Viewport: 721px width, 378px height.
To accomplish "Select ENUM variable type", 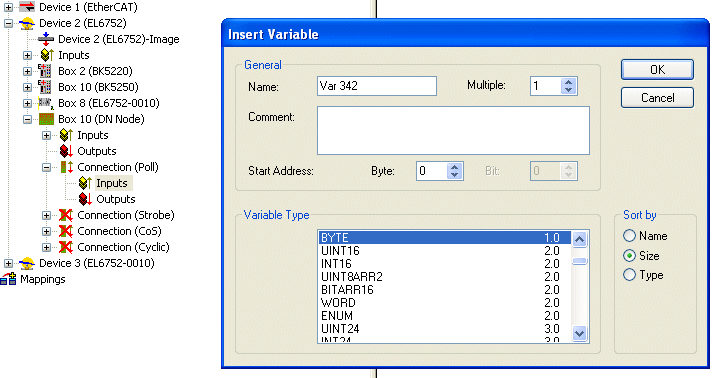I will 445,315.
